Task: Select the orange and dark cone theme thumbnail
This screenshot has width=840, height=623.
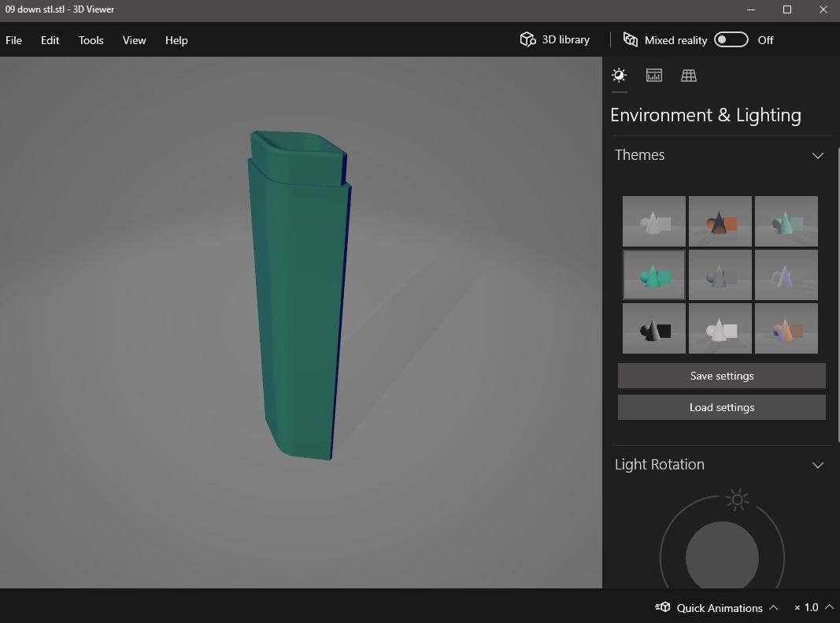Action: (x=720, y=221)
